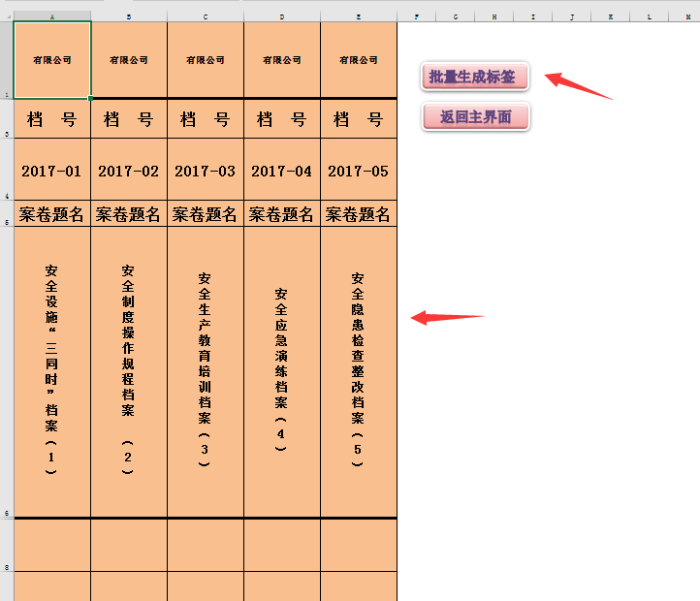Select column L header
Viewport: 700px width, 601px height.
[x=650, y=17]
